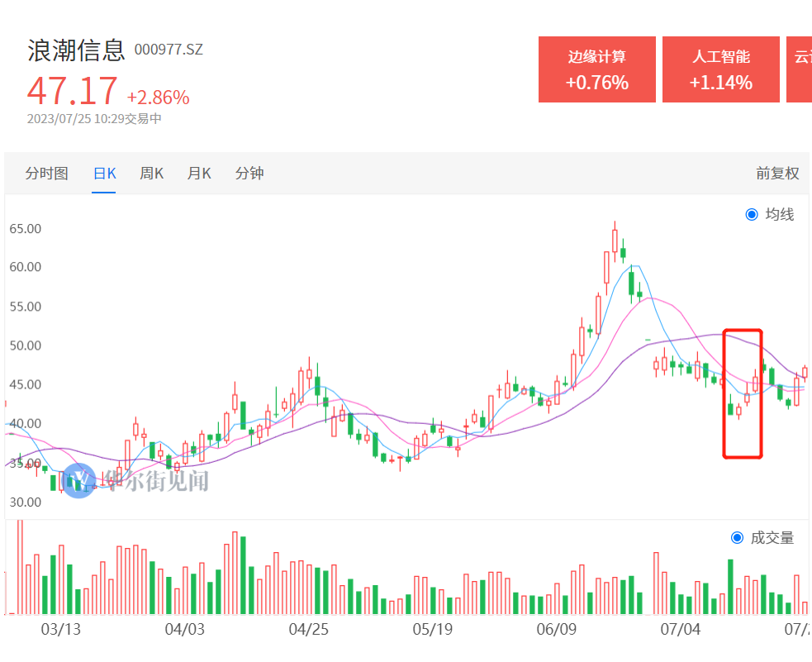Click the peak candlestick above 65.00
The width and height of the screenshot is (812, 662).
(615, 241)
